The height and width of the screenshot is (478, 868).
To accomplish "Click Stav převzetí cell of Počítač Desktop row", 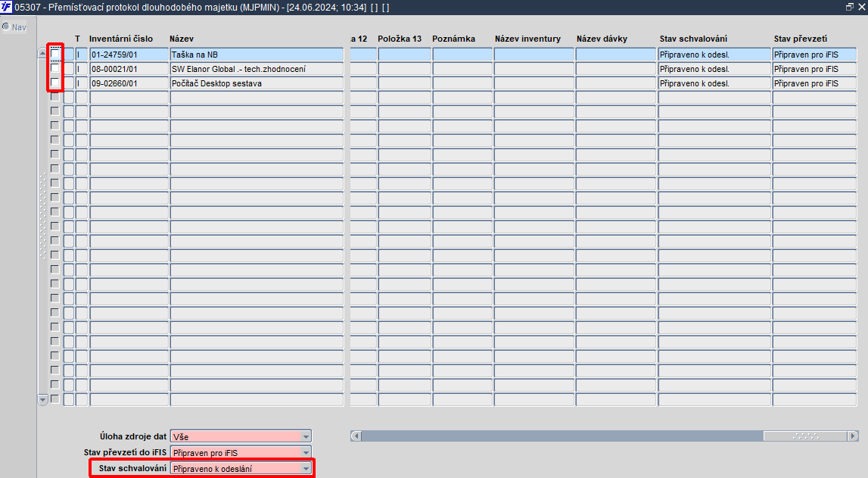I will click(x=814, y=83).
